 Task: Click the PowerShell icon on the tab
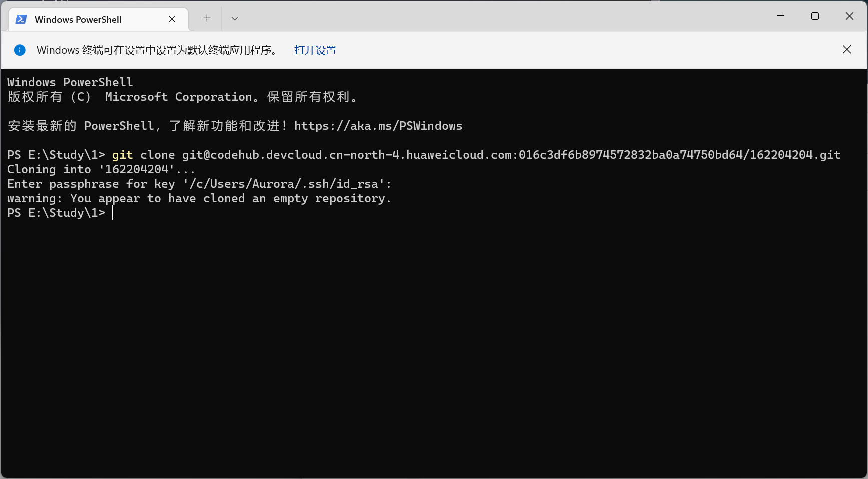(x=21, y=19)
